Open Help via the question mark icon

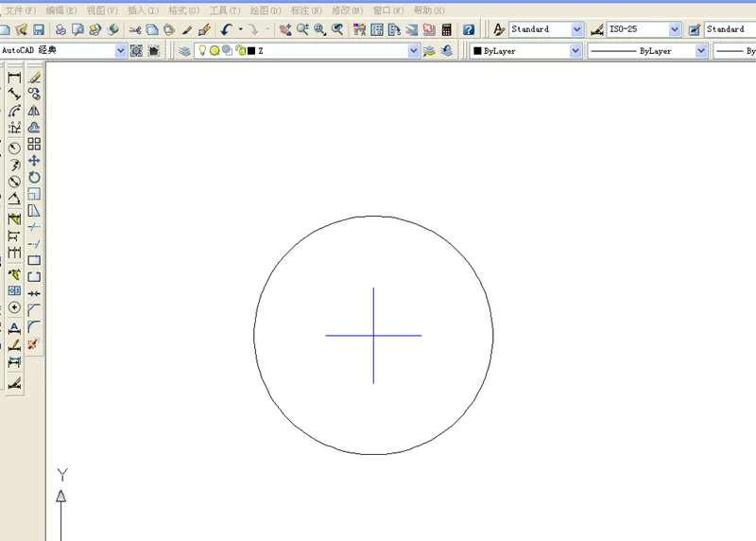pos(468,30)
